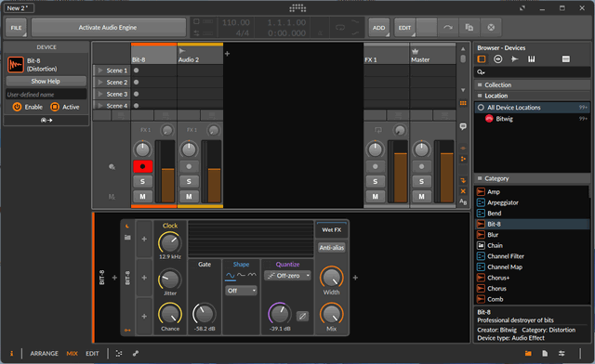Switch to the ARRANGE view
Screen dimensions: 595x364
(44, 354)
